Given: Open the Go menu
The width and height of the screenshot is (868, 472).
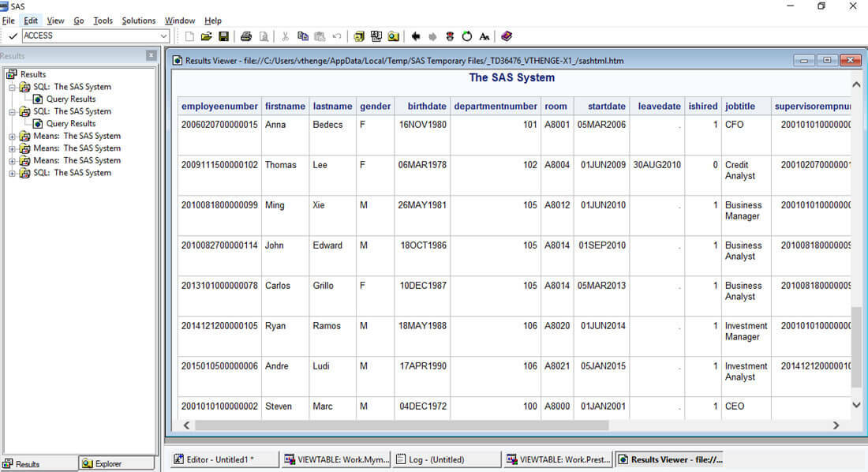Looking at the screenshot, I should (79, 21).
